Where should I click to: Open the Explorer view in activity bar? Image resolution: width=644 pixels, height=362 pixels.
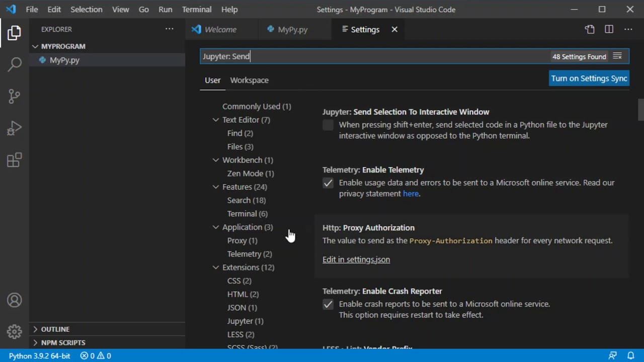click(14, 33)
